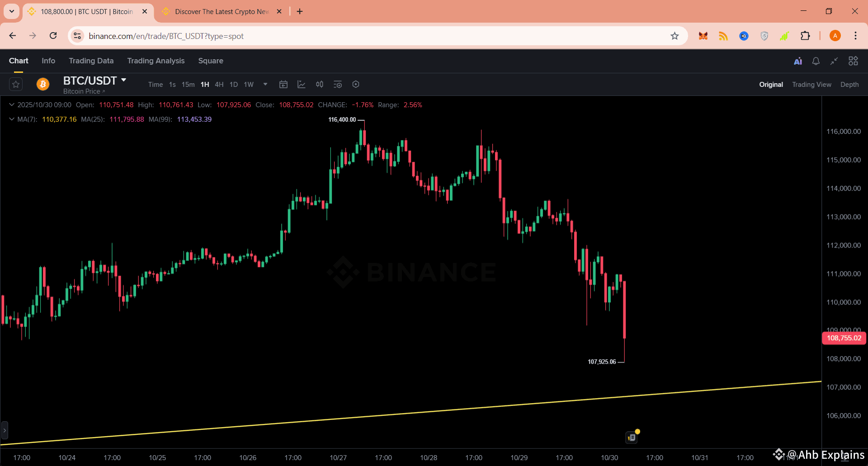This screenshot has height=466, width=868.
Task: Switch to the Depth chart view
Action: point(849,85)
